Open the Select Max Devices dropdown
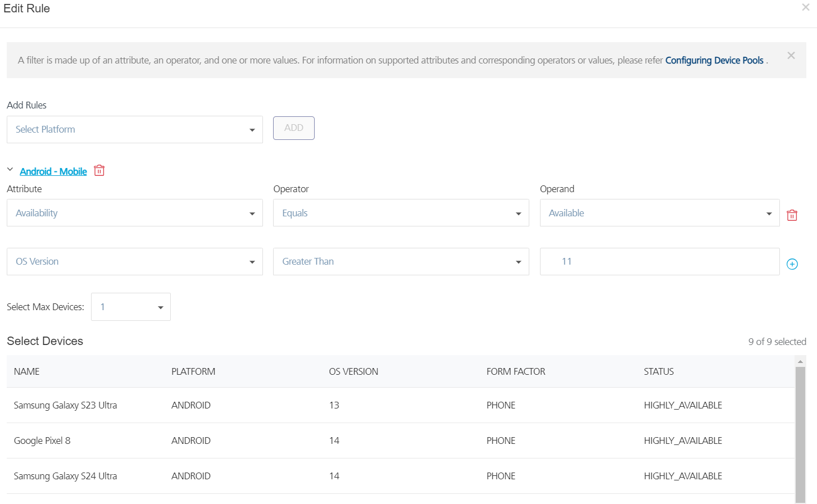Viewport: 817px width, 504px height. [x=131, y=307]
